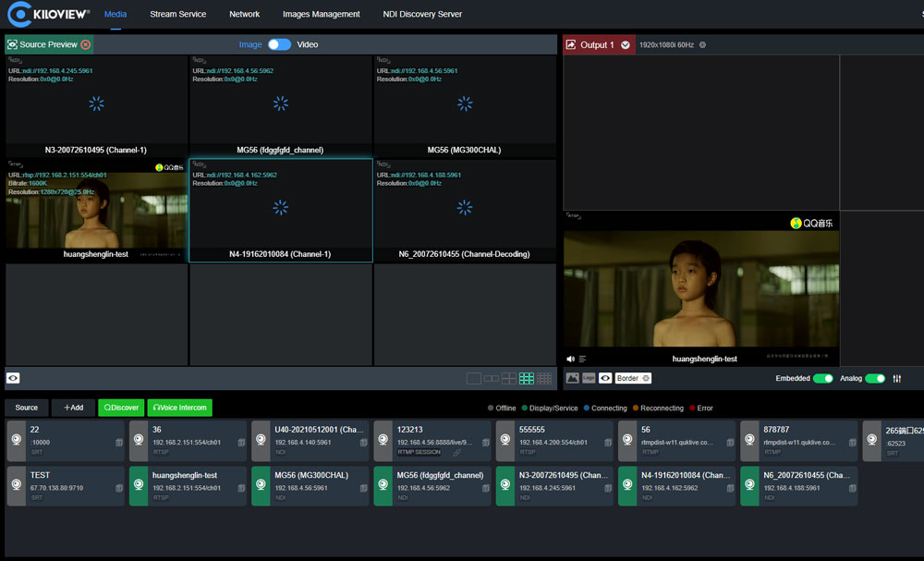Viewport: 924px width, 561px height.
Task: Click the Source Preview panel icon
Action: [12, 44]
